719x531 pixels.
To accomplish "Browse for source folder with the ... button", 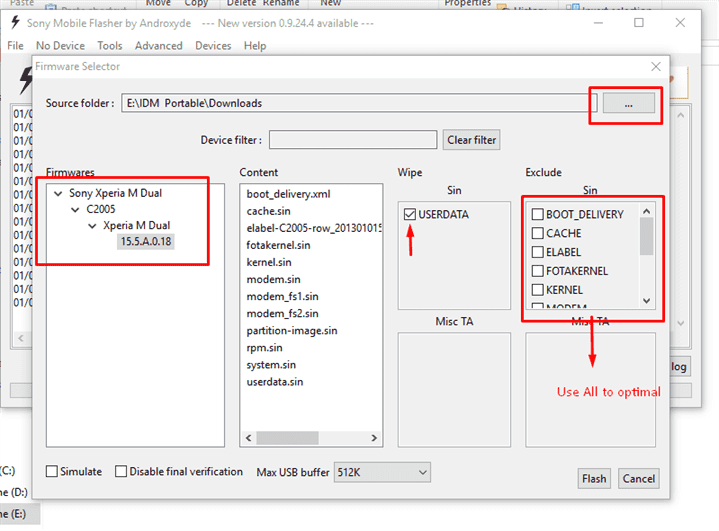I will pos(628,103).
